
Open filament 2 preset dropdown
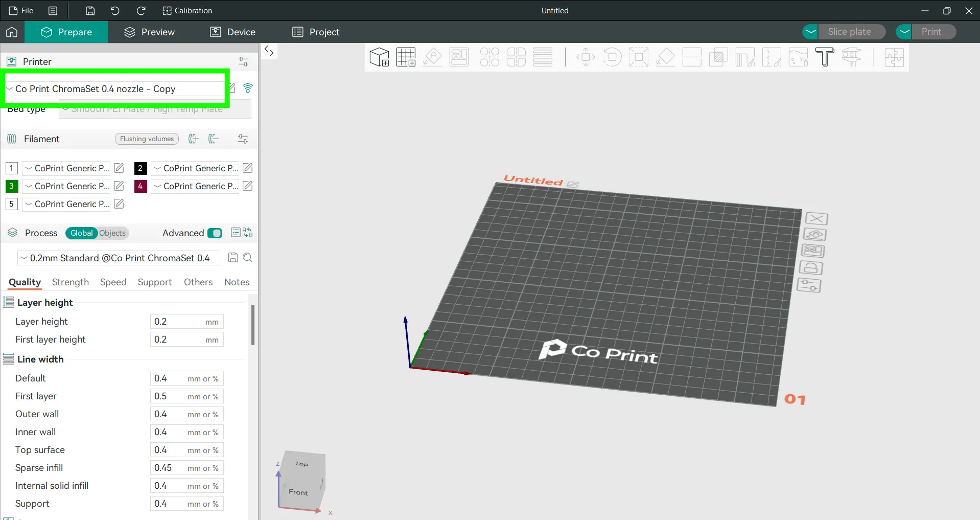pos(195,168)
